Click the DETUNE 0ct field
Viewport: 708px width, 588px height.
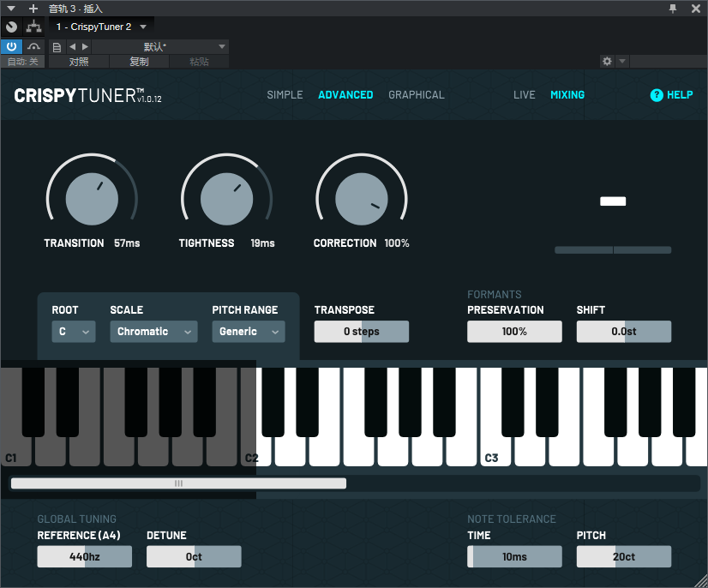195,556
